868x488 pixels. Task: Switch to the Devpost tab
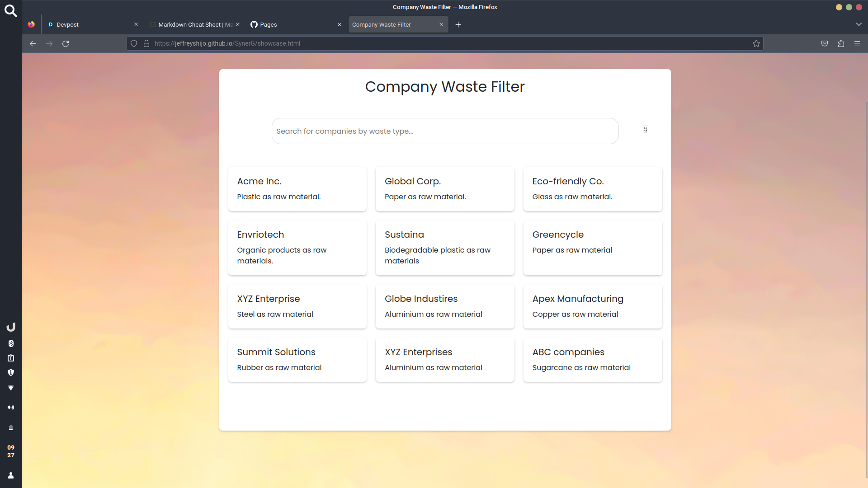(90, 24)
